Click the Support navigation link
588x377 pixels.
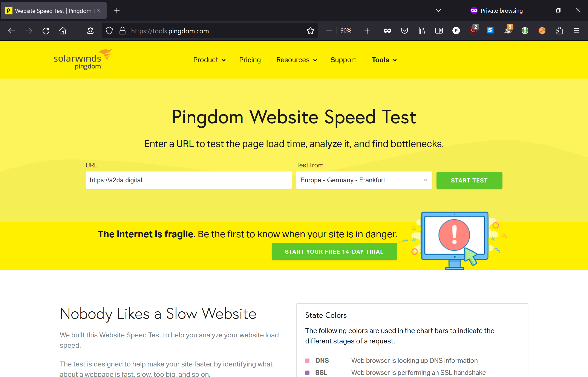(343, 60)
